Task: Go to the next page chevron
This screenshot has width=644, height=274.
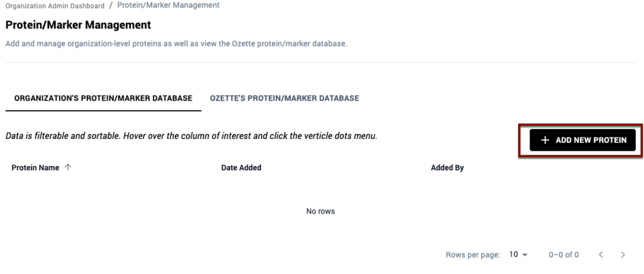Action: pyautogui.click(x=623, y=255)
